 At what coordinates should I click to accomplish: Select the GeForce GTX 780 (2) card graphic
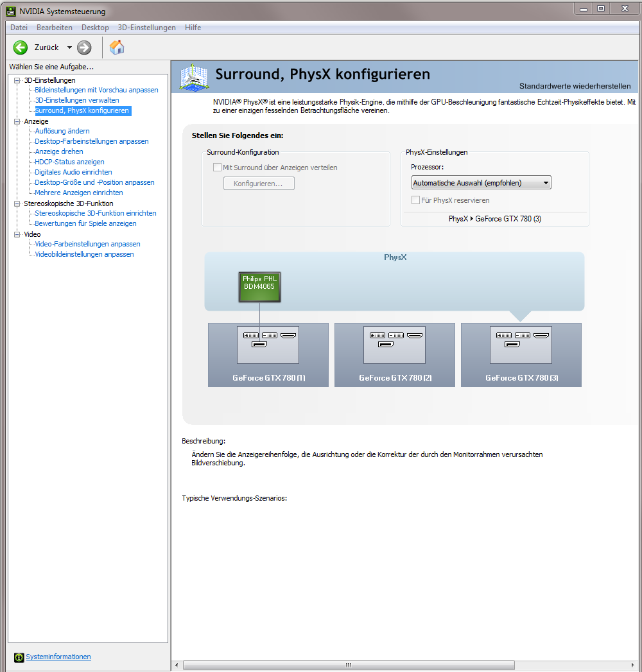coord(395,355)
